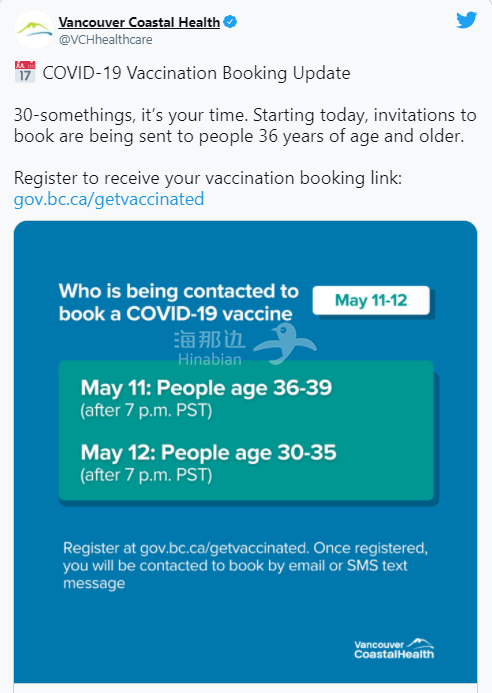The width and height of the screenshot is (492, 693).
Task: Open the blue vaccination infographic image
Action: tap(245, 452)
